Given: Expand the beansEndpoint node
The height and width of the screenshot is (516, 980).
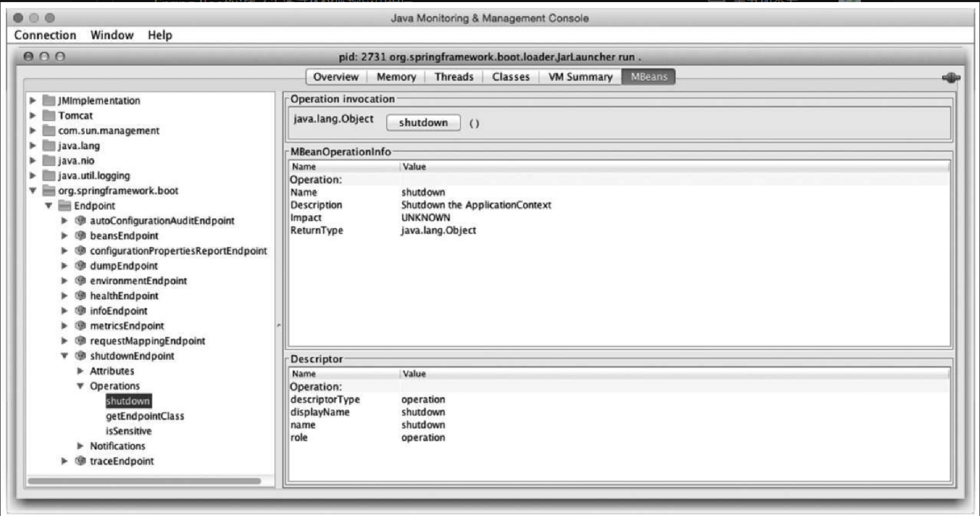Looking at the screenshot, I should point(64,236).
